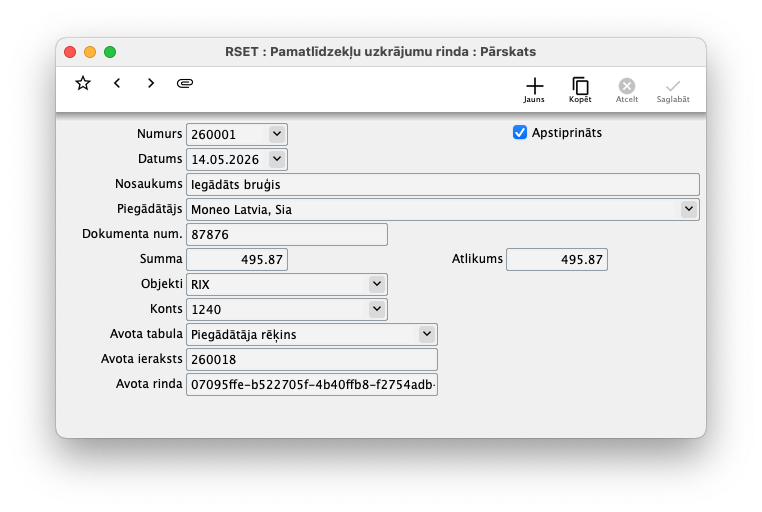
Task: Go to previous record arrow
Action: coord(117,83)
